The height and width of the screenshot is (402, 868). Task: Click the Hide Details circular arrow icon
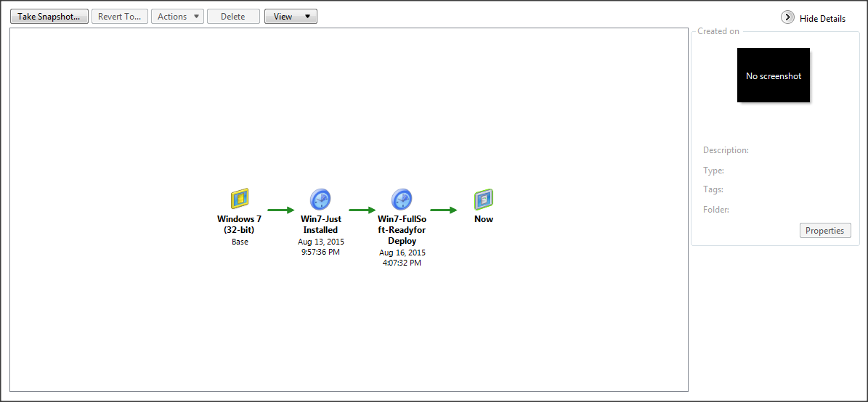click(787, 17)
